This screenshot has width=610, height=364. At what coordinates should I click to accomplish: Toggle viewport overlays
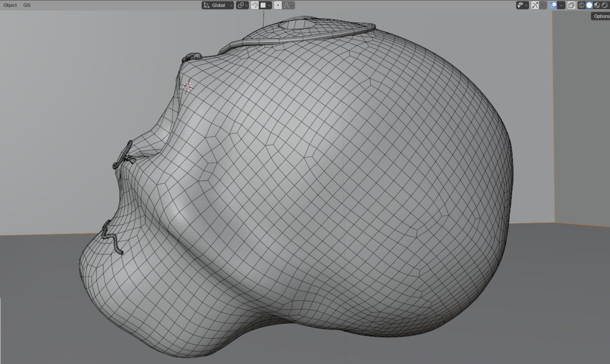[x=553, y=5]
